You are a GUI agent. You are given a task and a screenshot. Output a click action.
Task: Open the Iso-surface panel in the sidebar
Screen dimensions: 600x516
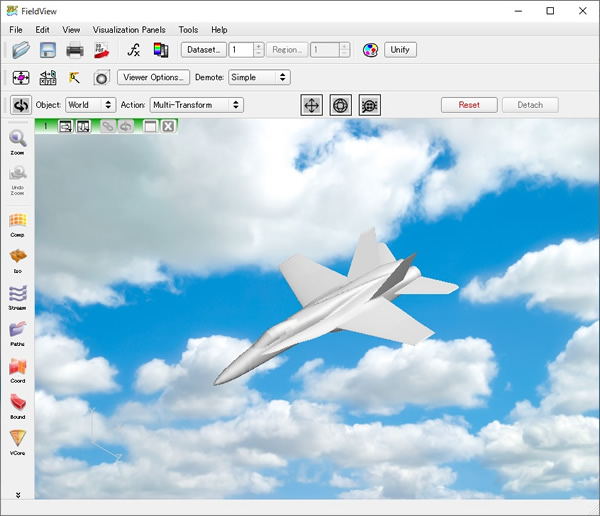[x=18, y=260]
